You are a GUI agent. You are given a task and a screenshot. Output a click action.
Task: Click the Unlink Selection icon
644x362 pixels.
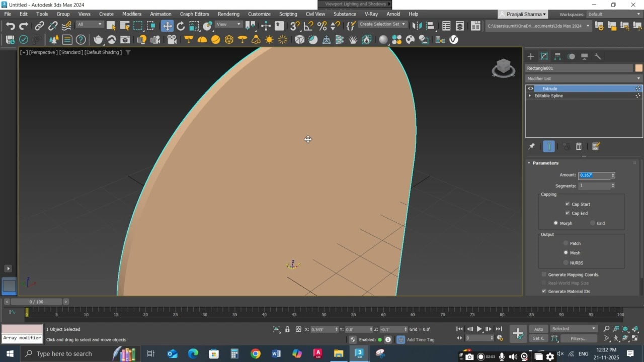click(x=53, y=26)
